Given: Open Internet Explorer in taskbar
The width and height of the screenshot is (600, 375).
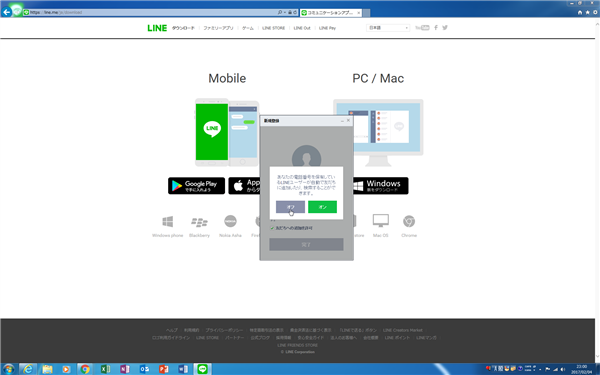Looking at the screenshot, I should point(28,369).
